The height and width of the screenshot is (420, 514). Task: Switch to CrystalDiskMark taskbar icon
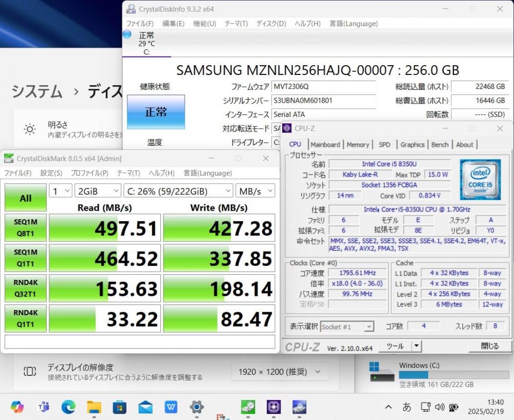point(248,407)
